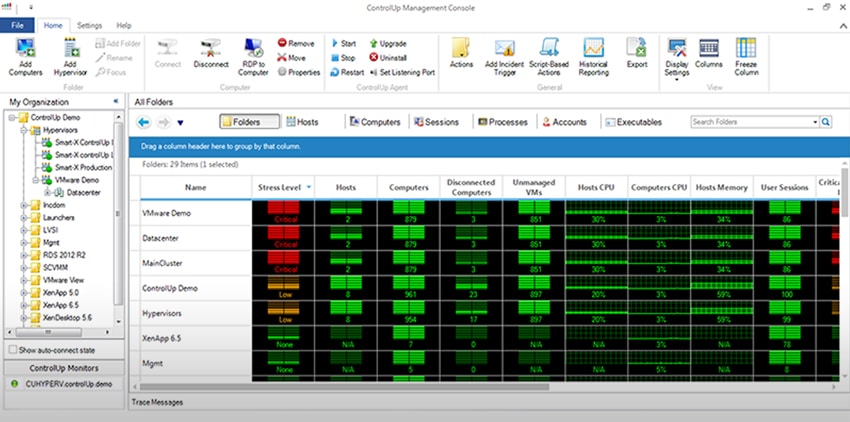Image resolution: width=850 pixels, height=422 pixels.
Task: Expand the XenApp 6.5 tree folder
Action: 23,305
